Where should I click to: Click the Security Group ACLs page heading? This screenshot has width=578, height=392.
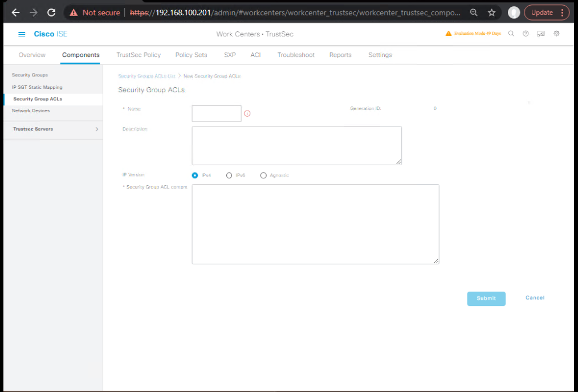pos(151,90)
